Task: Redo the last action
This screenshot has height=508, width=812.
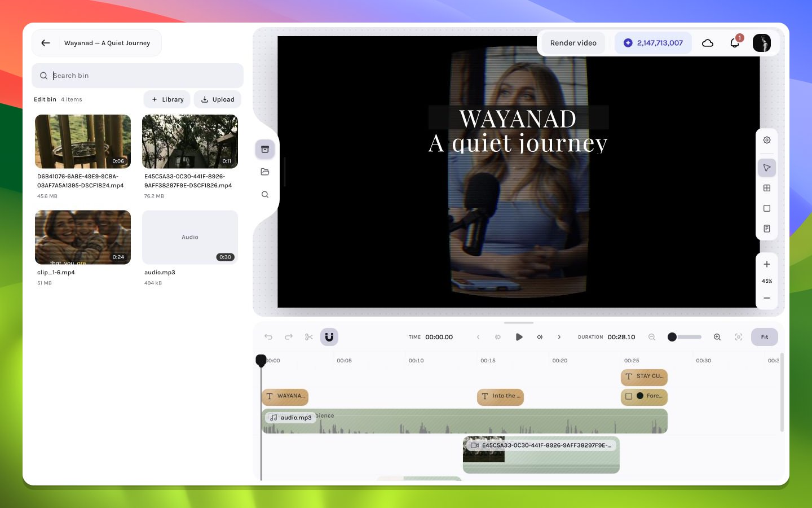Action: pos(289,337)
